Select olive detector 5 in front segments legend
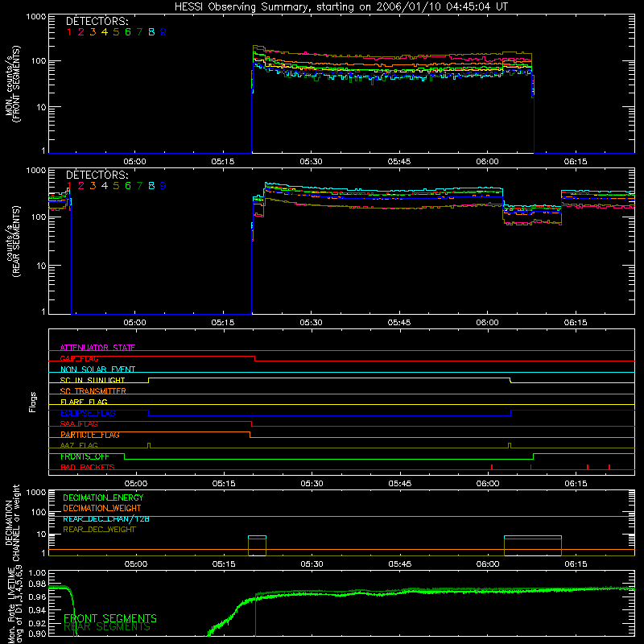Screen dimensions: 644x644 116,32
